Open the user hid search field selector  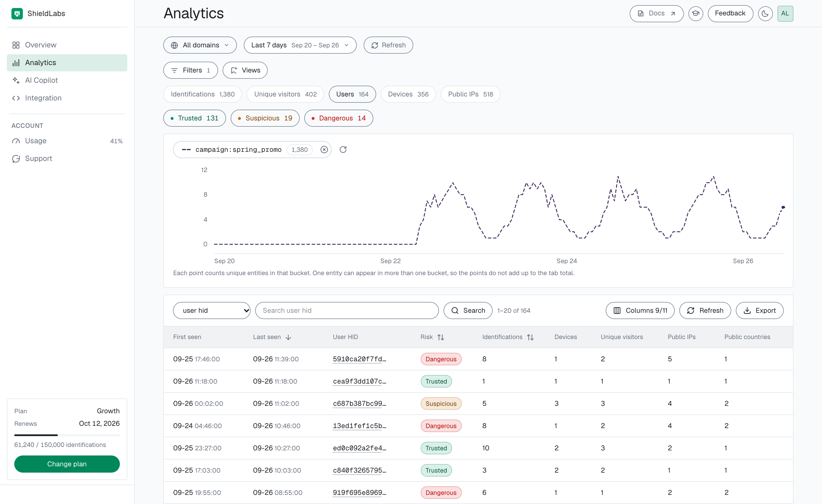tap(211, 311)
